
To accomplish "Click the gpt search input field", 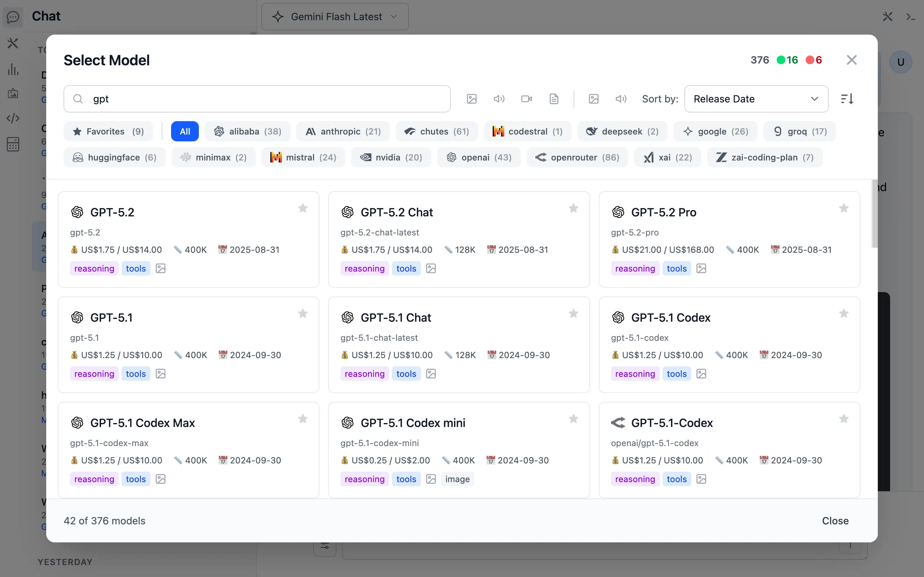I will click(x=257, y=99).
